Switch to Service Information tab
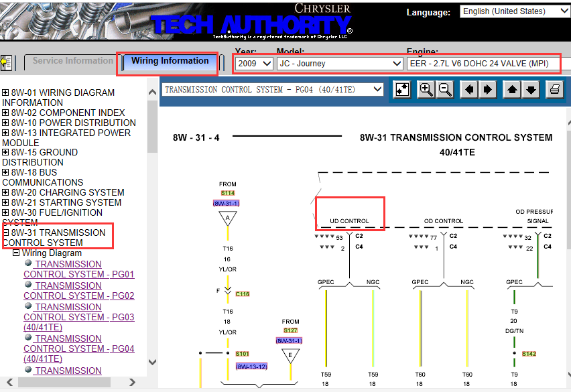This screenshot has width=571, height=392. click(72, 61)
